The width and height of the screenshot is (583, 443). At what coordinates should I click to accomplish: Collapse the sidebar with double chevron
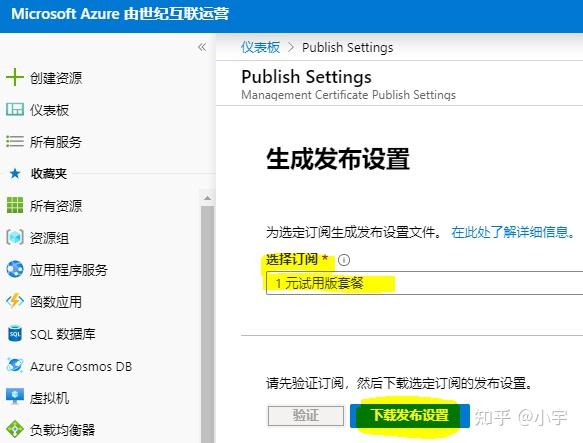[202, 47]
